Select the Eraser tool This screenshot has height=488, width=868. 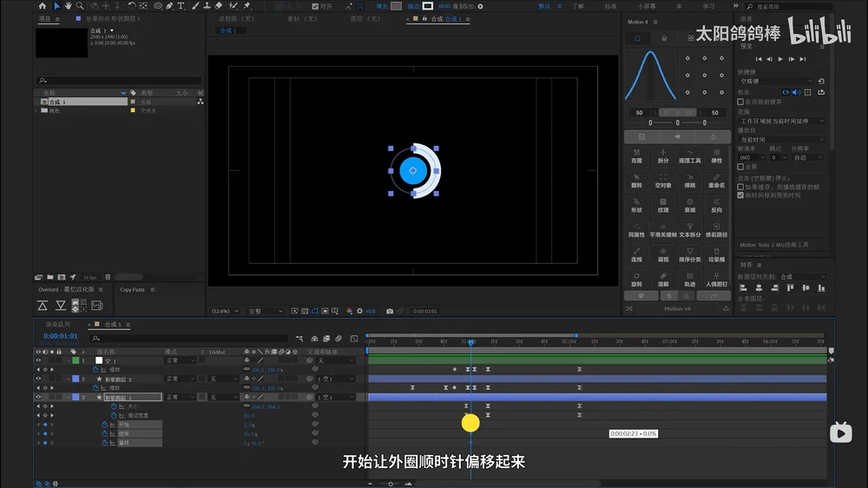pos(219,6)
